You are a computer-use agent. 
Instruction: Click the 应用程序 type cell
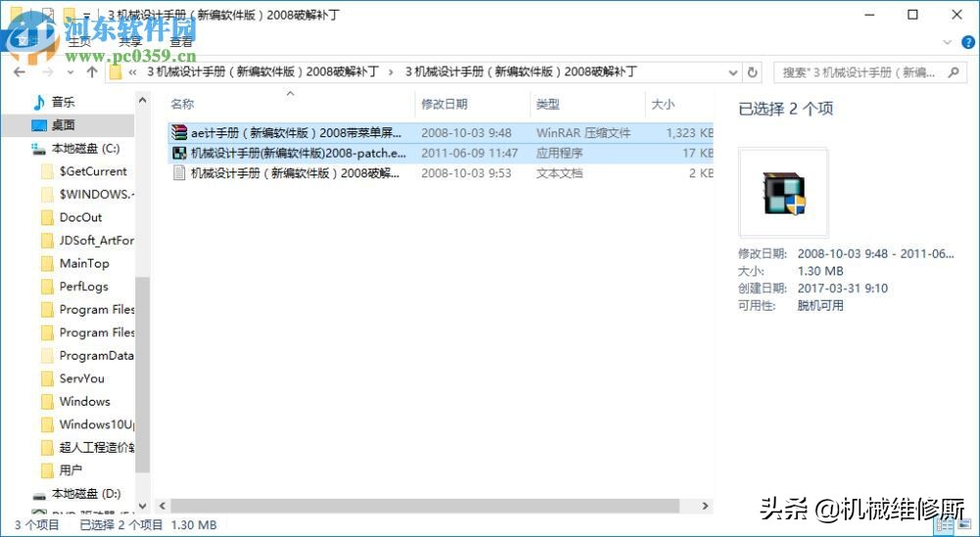tap(560, 153)
